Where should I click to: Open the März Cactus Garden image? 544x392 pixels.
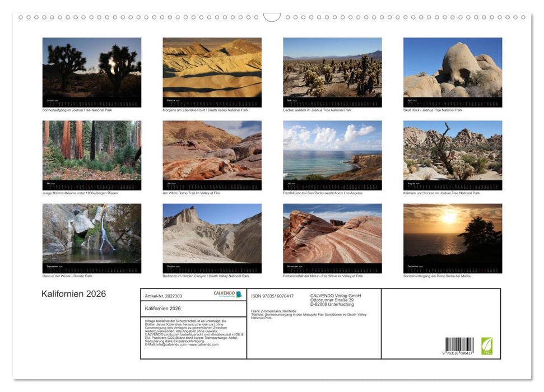[332, 70]
